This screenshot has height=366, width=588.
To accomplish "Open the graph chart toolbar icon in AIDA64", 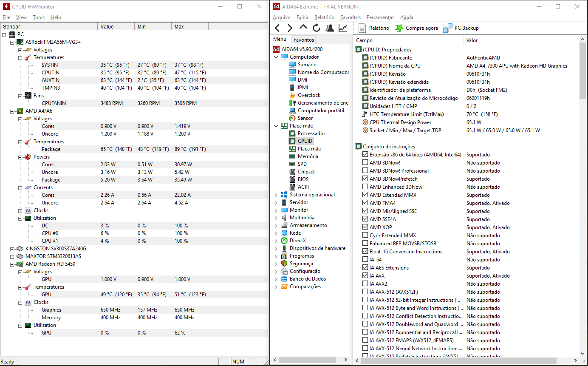I will pyautogui.click(x=343, y=28).
